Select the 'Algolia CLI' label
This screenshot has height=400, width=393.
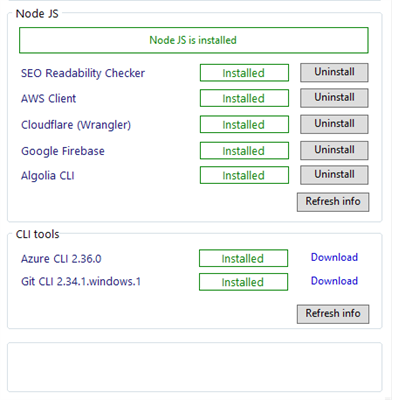coord(48,176)
